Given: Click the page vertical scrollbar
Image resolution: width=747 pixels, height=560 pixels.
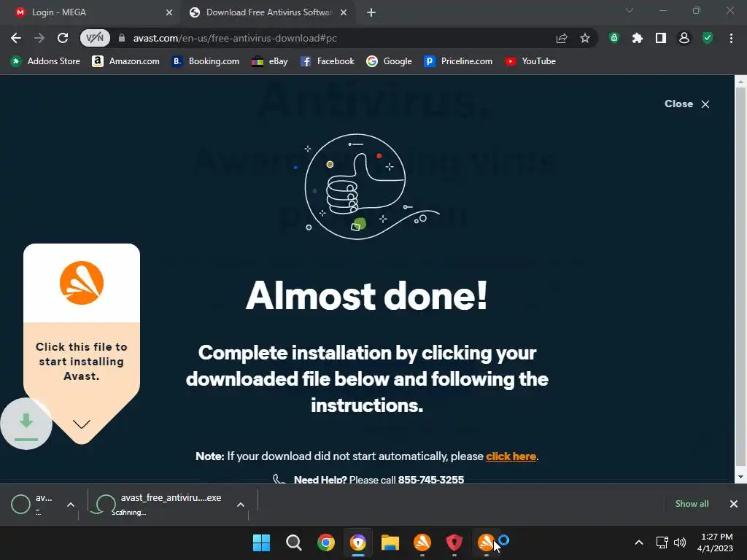Looking at the screenshot, I should (740, 276).
